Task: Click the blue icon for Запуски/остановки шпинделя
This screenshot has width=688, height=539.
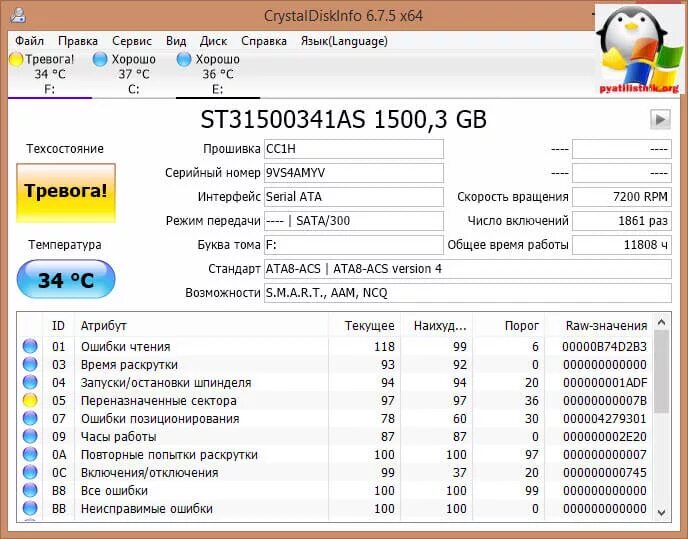Action: (x=30, y=382)
